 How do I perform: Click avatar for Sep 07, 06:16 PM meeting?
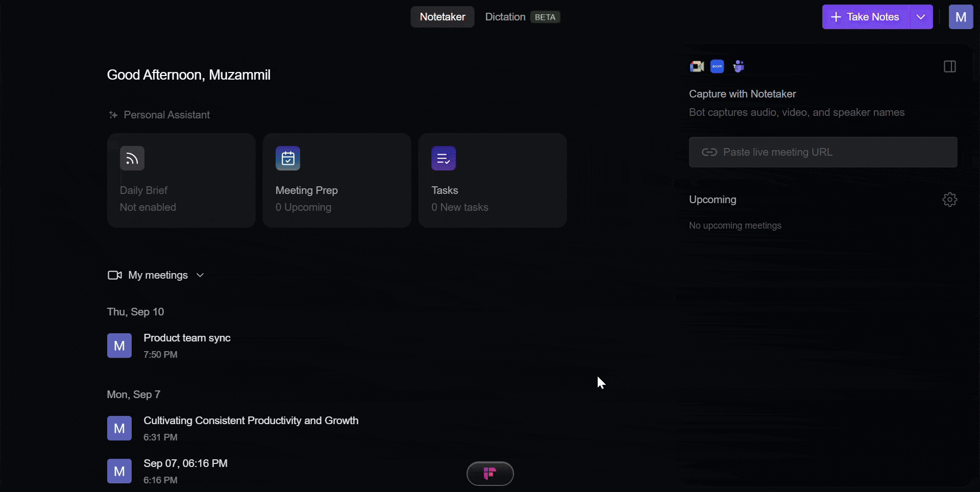(x=119, y=471)
